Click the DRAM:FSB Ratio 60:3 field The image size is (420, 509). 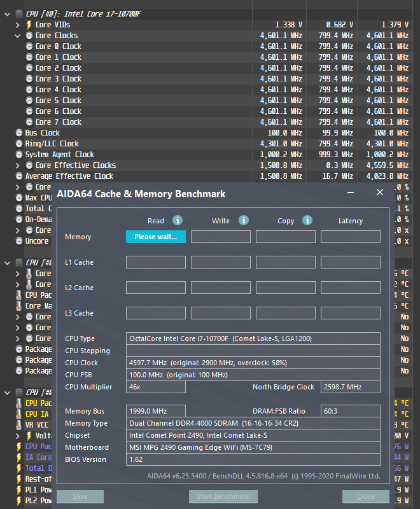(x=351, y=411)
